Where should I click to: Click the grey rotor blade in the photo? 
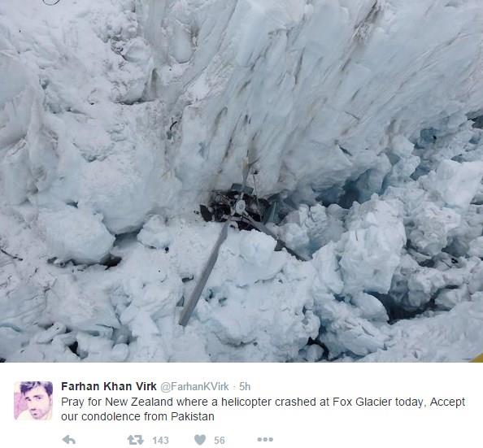206,272
